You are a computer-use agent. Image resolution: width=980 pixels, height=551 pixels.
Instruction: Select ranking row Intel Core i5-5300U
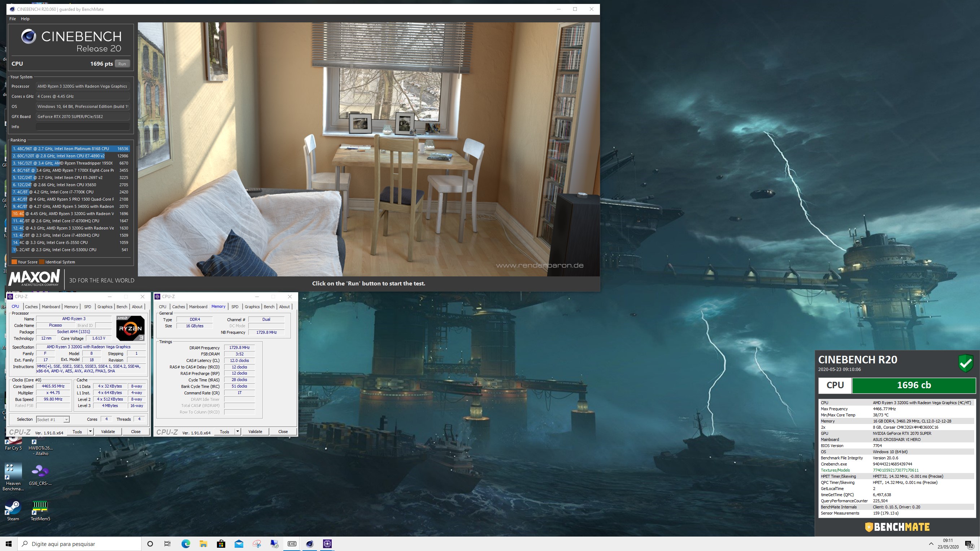pos(71,250)
